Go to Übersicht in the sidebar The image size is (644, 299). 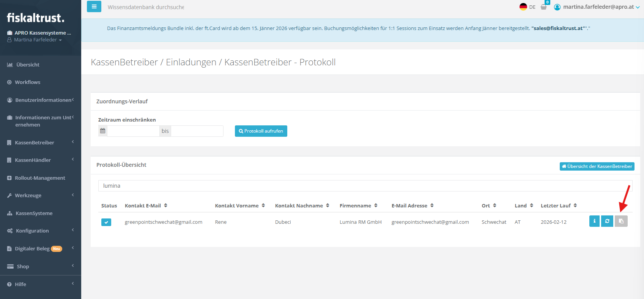(28, 65)
